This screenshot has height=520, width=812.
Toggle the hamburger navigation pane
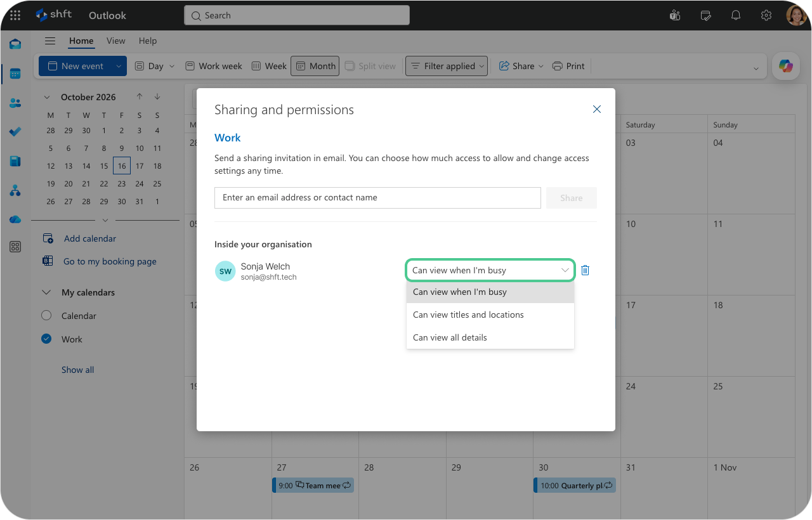[50, 41]
